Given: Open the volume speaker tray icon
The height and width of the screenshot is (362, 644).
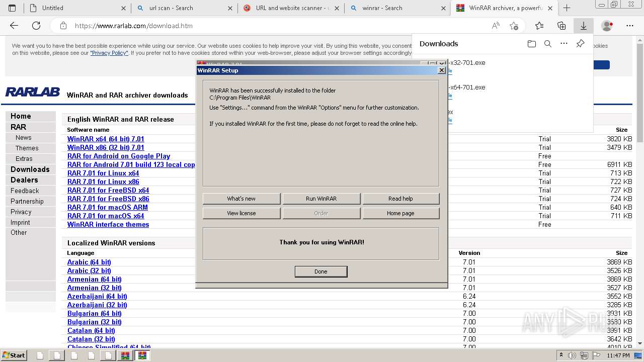Looking at the screenshot, I should pyautogui.click(x=572, y=355).
